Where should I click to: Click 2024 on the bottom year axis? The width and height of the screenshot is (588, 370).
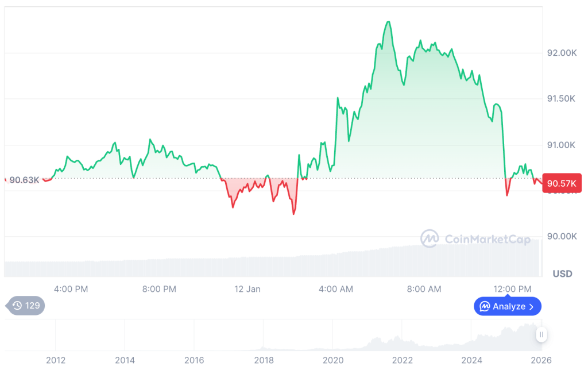[x=472, y=360]
